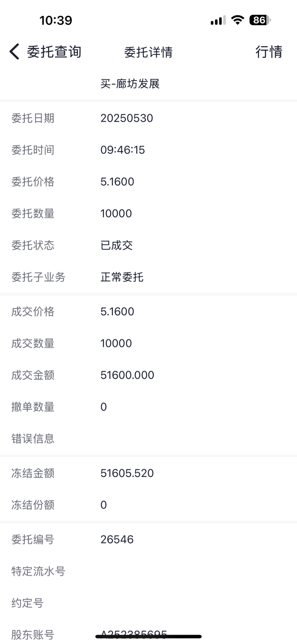Tap the battery level indicator icon
The image size is (297, 644).
click(260, 20)
